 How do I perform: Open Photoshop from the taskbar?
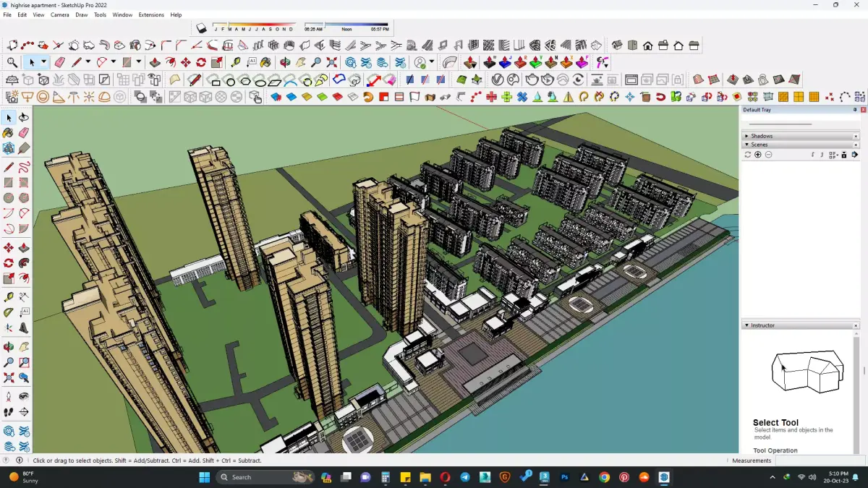click(x=565, y=477)
